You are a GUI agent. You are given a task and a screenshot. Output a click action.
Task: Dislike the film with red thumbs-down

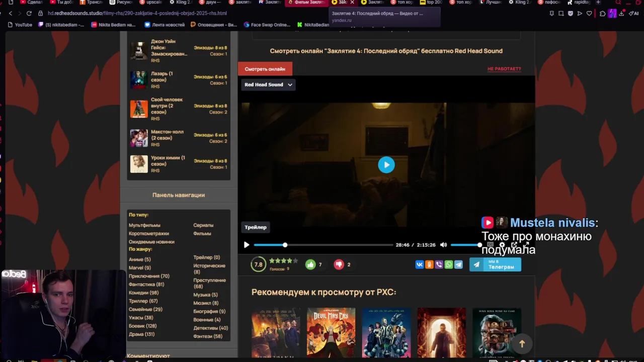[x=339, y=264]
